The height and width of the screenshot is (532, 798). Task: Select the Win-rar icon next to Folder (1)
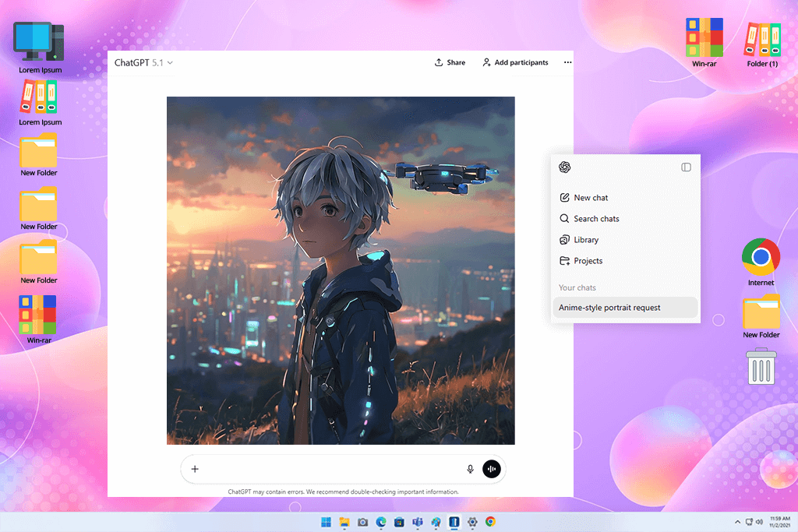click(x=704, y=43)
